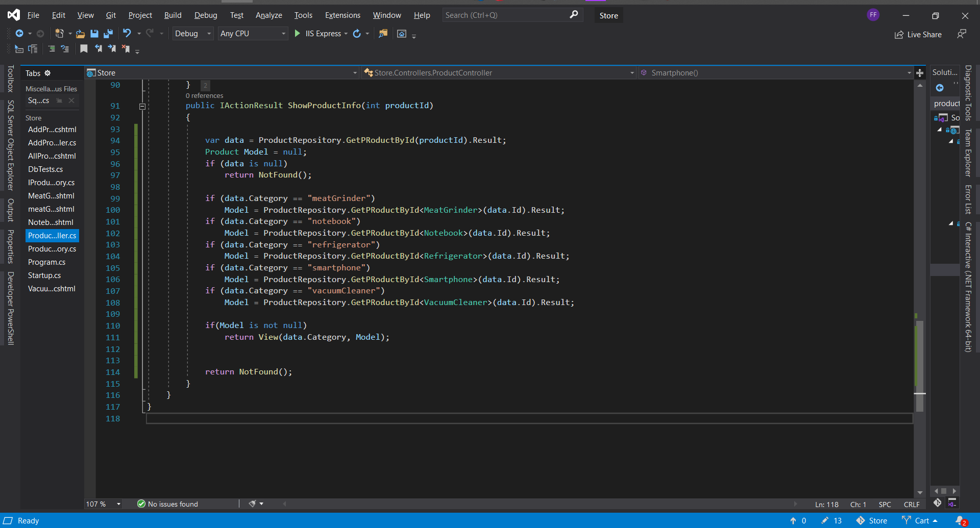Image resolution: width=980 pixels, height=528 pixels.
Task: Toggle a bookmark on the current line
Action: click(84, 48)
